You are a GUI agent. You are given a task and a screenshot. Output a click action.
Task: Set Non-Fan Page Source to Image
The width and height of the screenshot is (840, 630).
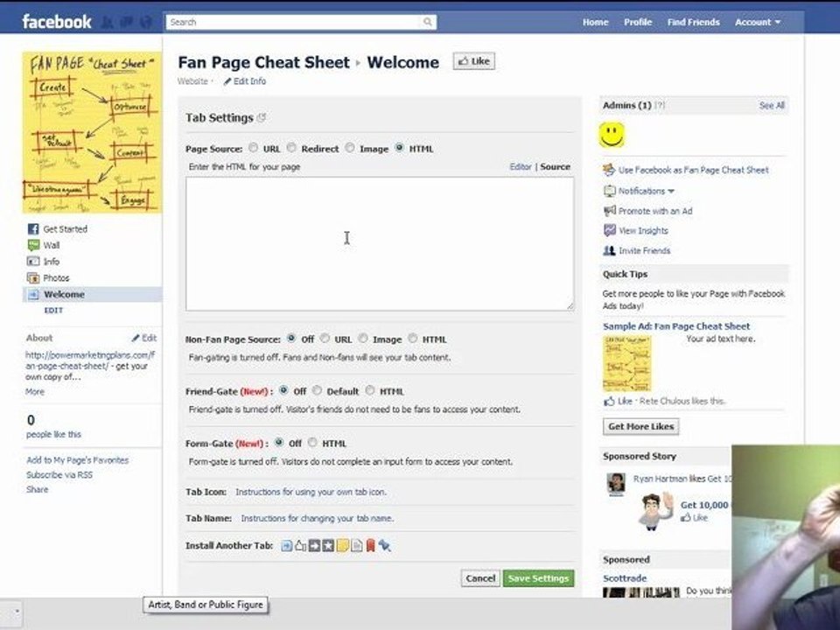tap(363, 338)
